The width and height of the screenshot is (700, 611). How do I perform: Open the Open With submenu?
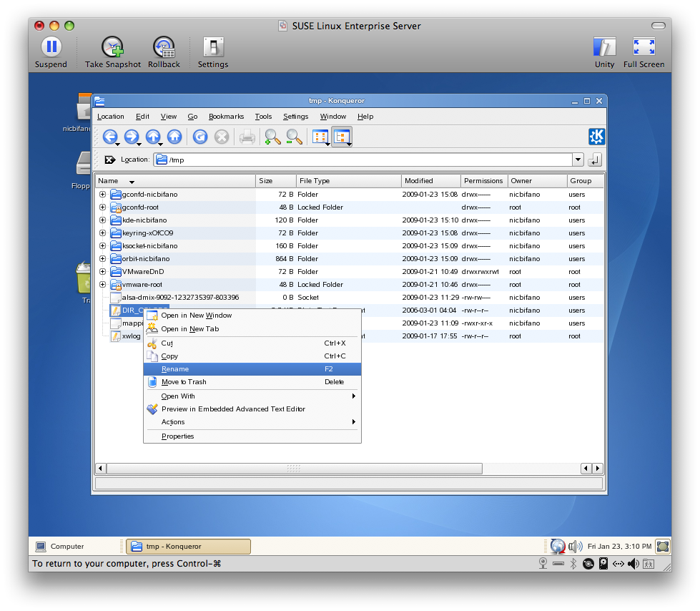(x=252, y=396)
